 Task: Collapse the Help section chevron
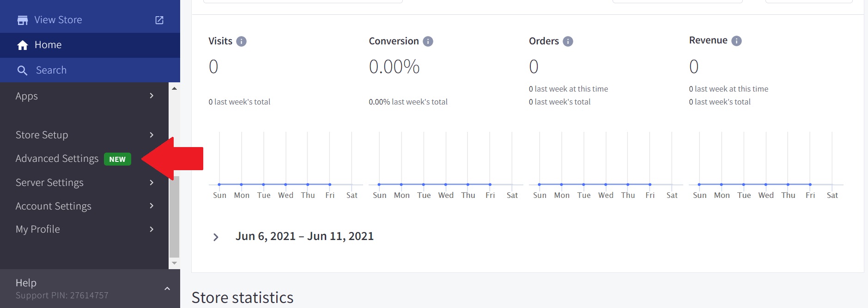(x=167, y=289)
